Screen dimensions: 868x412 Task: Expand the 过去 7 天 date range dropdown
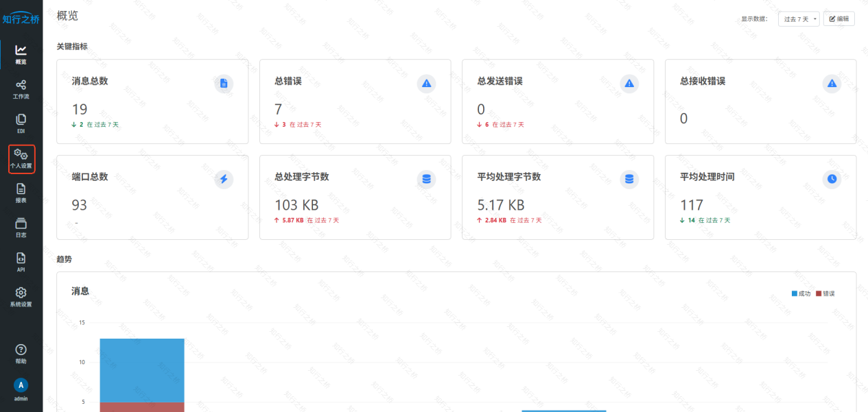point(800,19)
